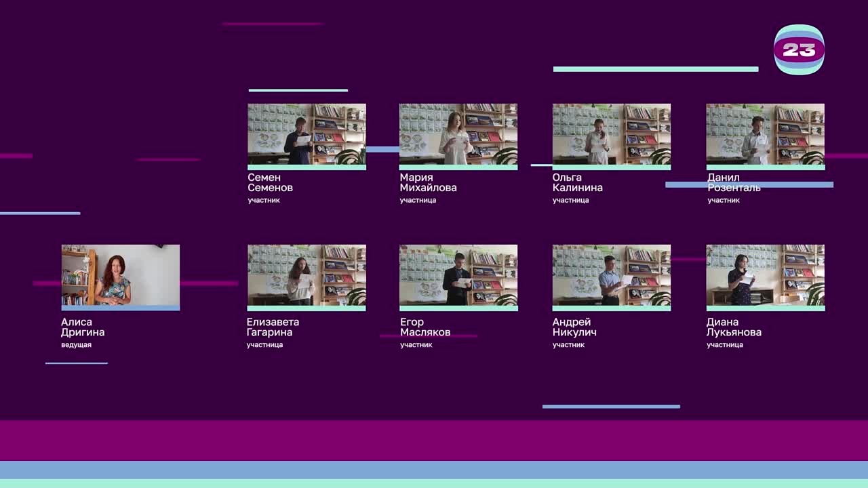Click the Мария Михайлова name label

(428, 182)
